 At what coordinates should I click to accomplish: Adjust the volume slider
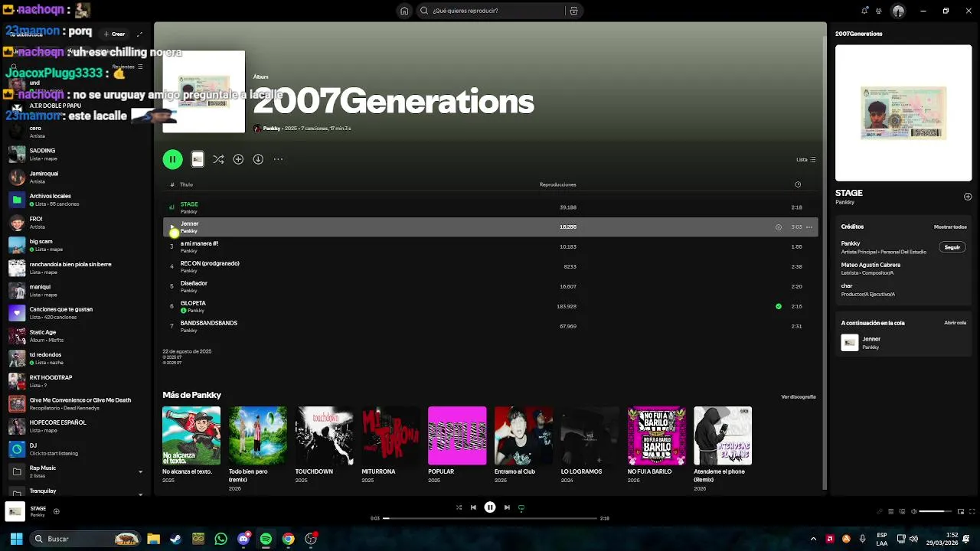pyautogui.click(x=936, y=511)
